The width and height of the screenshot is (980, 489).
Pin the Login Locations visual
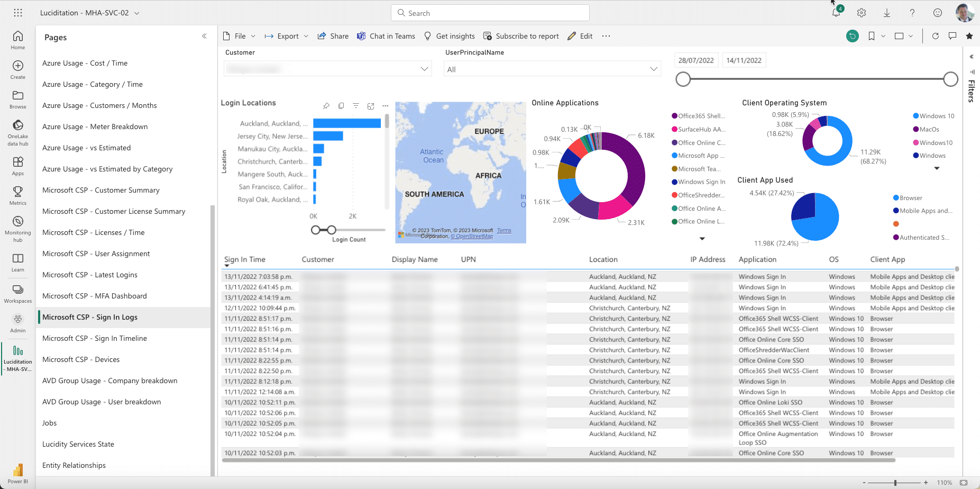coord(326,106)
